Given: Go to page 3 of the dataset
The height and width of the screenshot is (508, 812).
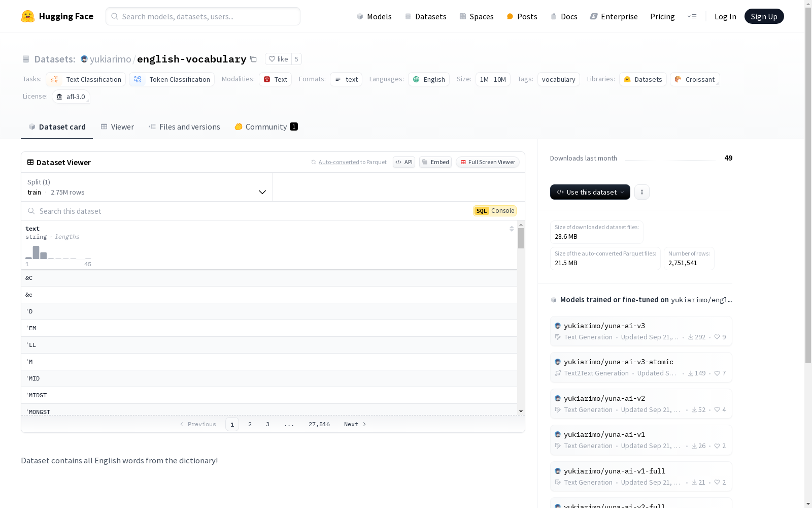Looking at the screenshot, I should point(267,424).
